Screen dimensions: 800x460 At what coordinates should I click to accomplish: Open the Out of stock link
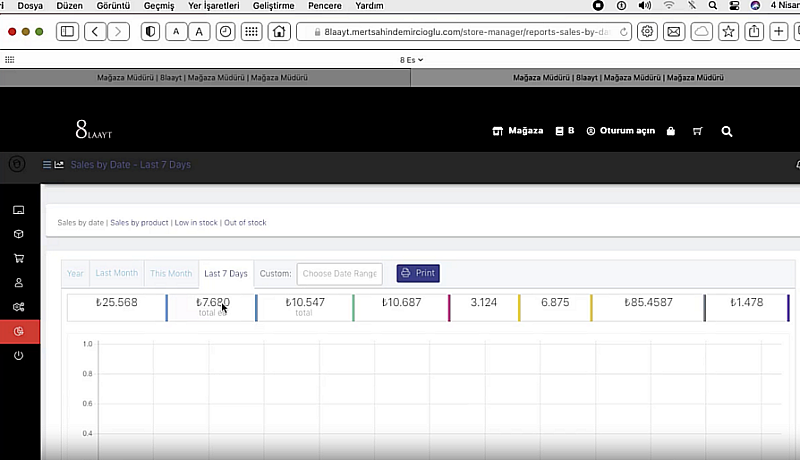tap(245, 222)
